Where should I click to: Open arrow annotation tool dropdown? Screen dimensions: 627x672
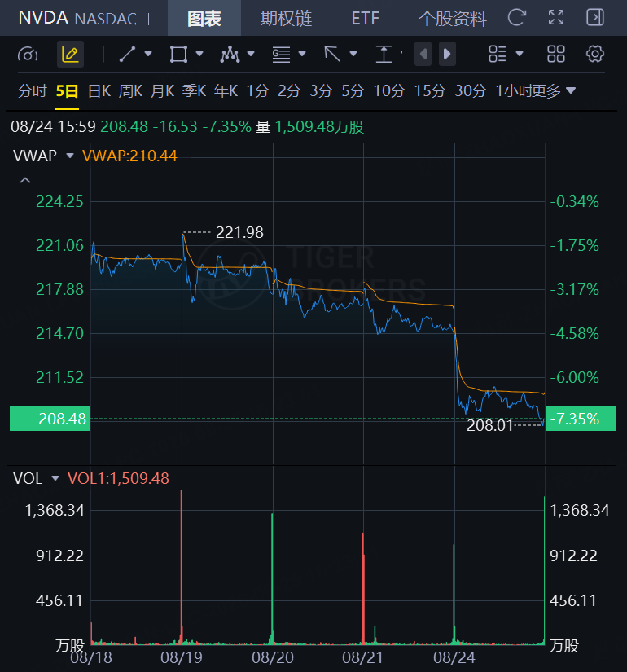[353, 54]
